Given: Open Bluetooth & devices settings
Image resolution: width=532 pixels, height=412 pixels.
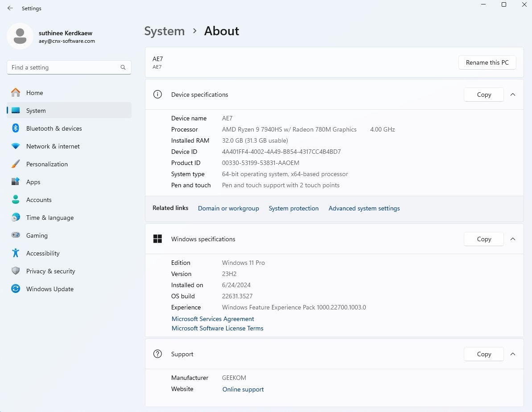Looking at the screenshot, I should (x=69, y=128).
